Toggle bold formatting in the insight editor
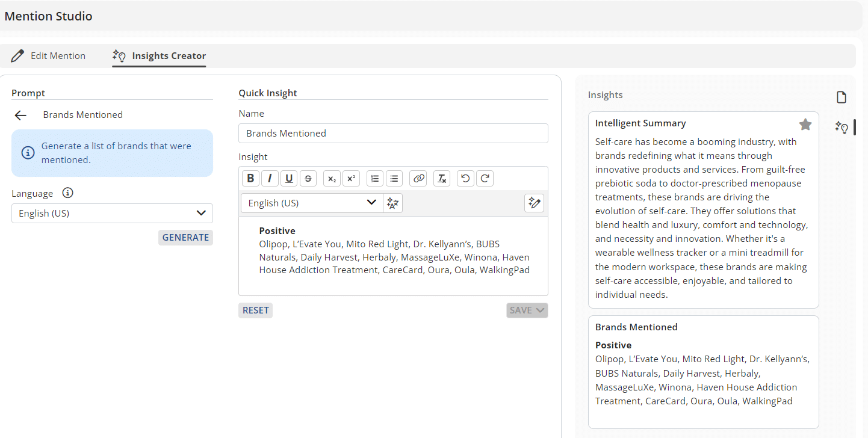The image size is (868, 438). [250, 178]
